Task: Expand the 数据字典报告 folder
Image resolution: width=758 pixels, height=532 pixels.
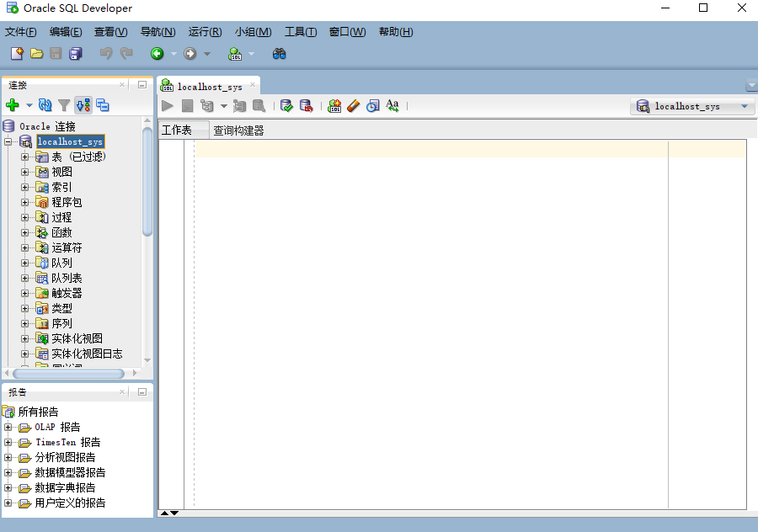Action: [x=8, y=487]
